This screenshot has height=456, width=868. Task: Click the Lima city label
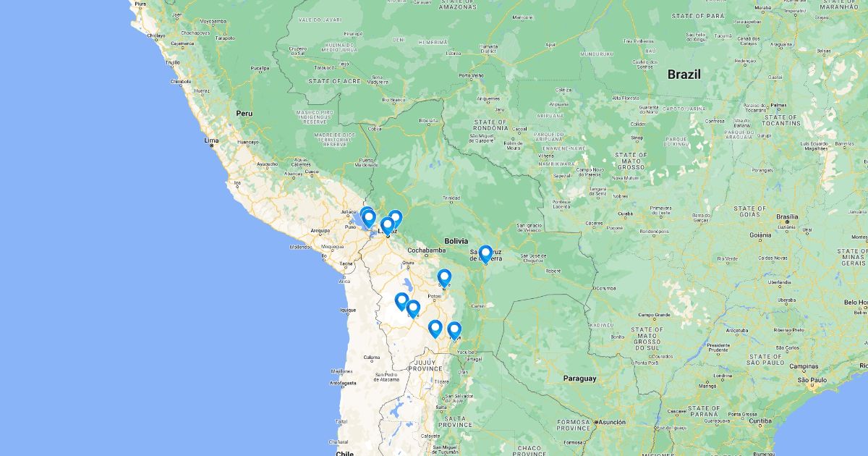[211, 140]
